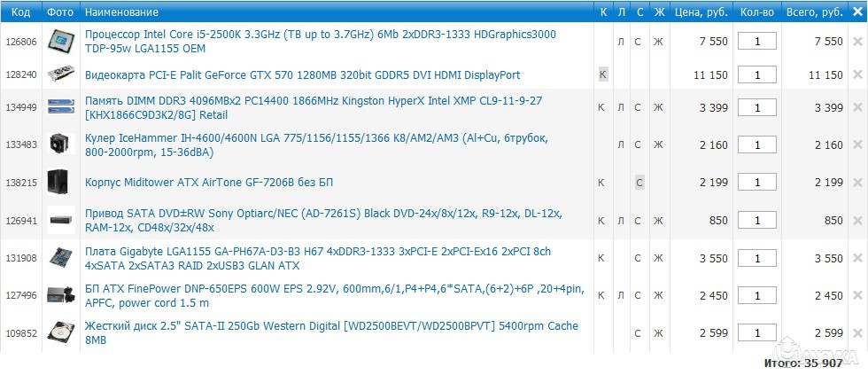
Task: Click Ж availability mark in processor row
Action: 658,41
